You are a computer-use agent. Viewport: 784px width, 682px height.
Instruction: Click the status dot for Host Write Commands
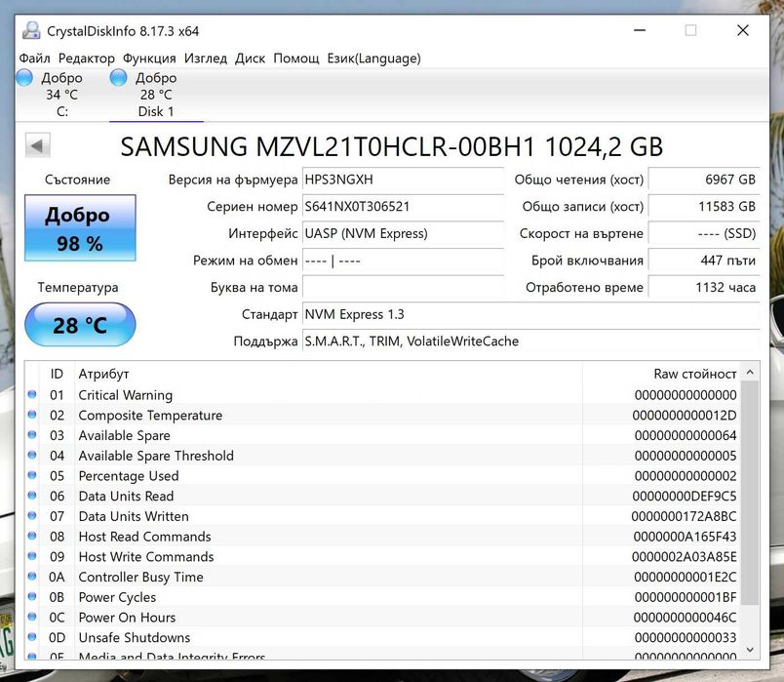point(32,556)
